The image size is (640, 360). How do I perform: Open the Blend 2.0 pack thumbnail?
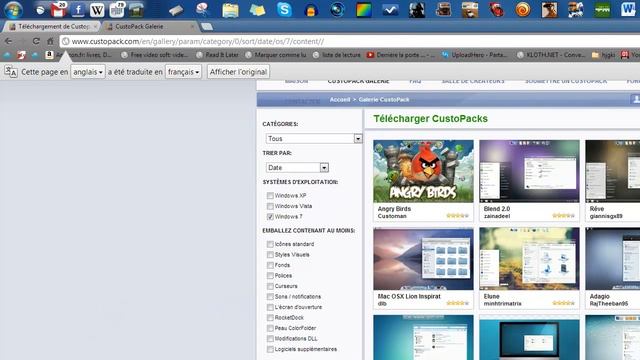click(x=529, y=171)
